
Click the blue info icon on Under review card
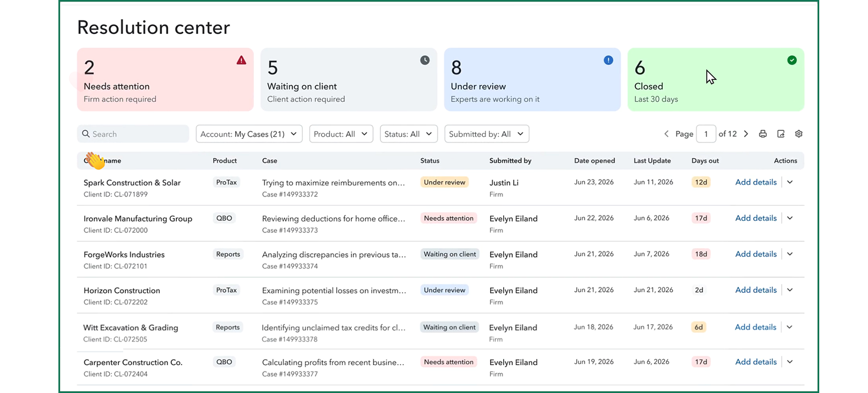(x=608, y=60)
